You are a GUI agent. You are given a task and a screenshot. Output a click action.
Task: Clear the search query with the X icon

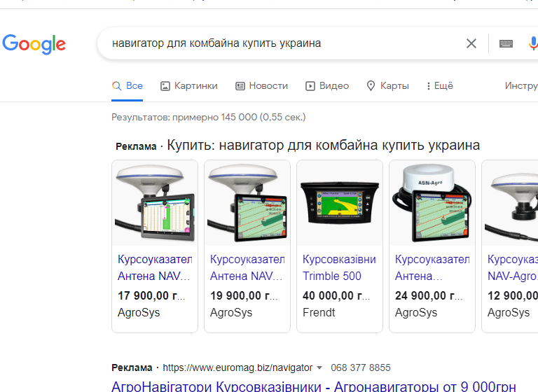[471, 43]
